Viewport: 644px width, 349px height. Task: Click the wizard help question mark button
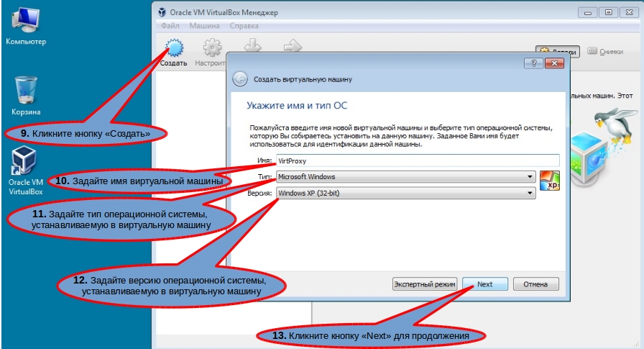pos(533,63)
